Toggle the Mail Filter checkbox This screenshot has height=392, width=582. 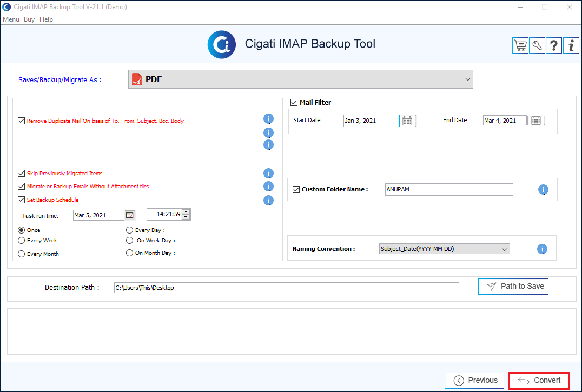pos(294,102)
